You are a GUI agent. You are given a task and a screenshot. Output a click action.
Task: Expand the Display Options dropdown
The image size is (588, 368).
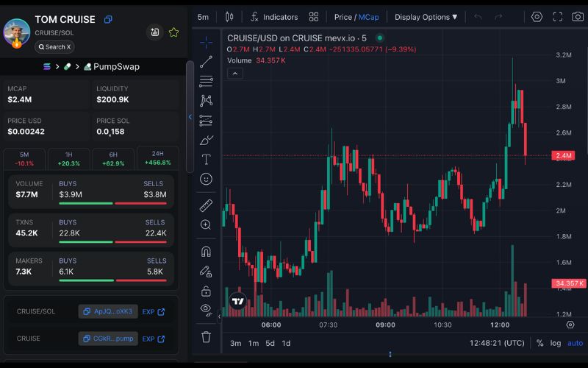point(426,17)
